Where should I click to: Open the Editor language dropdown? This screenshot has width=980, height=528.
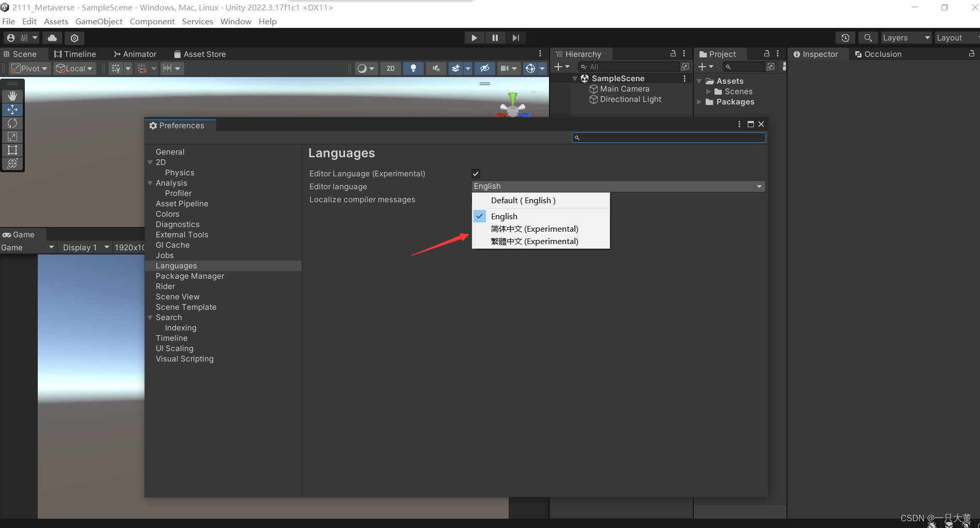pos(618,186)
